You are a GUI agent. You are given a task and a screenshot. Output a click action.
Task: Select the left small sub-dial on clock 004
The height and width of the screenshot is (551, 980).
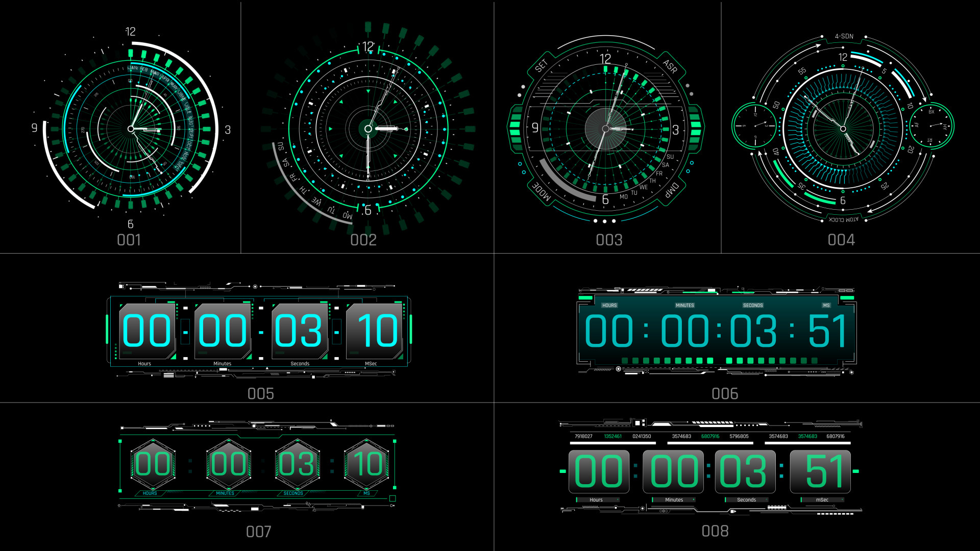754,126
